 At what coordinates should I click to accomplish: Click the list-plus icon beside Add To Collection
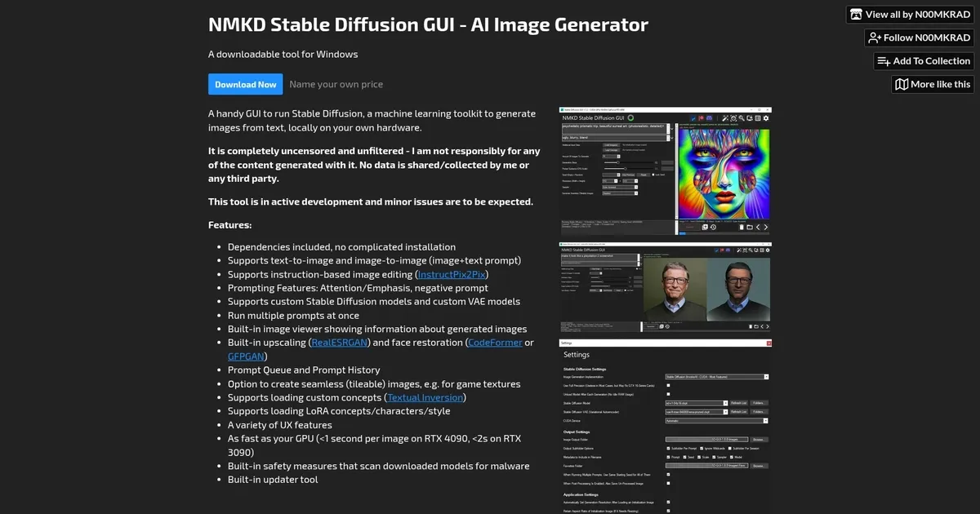tap(883, 61)
